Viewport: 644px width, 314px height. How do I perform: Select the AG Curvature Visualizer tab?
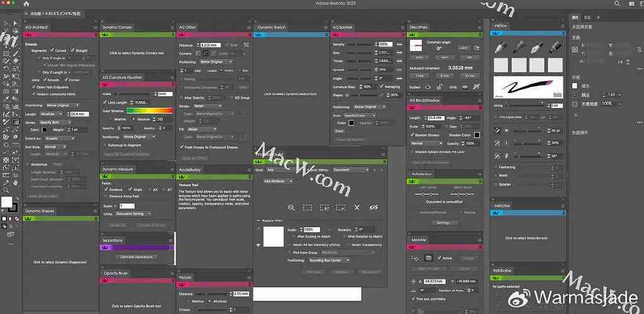click(x=122, y=77)
